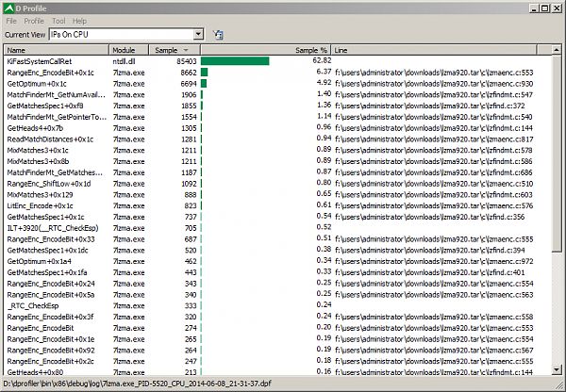Click the lzmaenc.c:817 line path
This screenshot has width=566, height=392.
(x=434, y=139)
